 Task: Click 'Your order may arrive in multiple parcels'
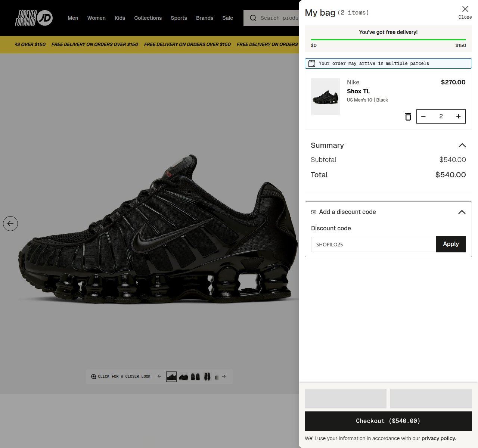point(374,63)
